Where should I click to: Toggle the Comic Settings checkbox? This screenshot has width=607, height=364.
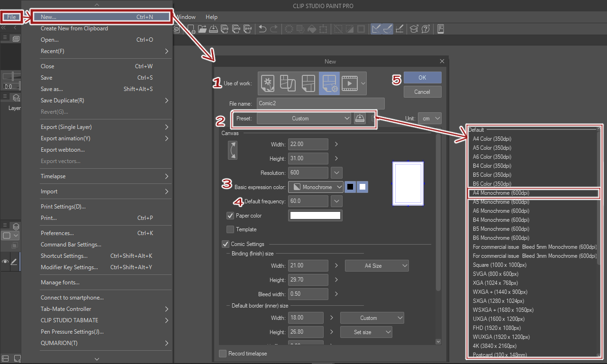(x=226, y=244)
